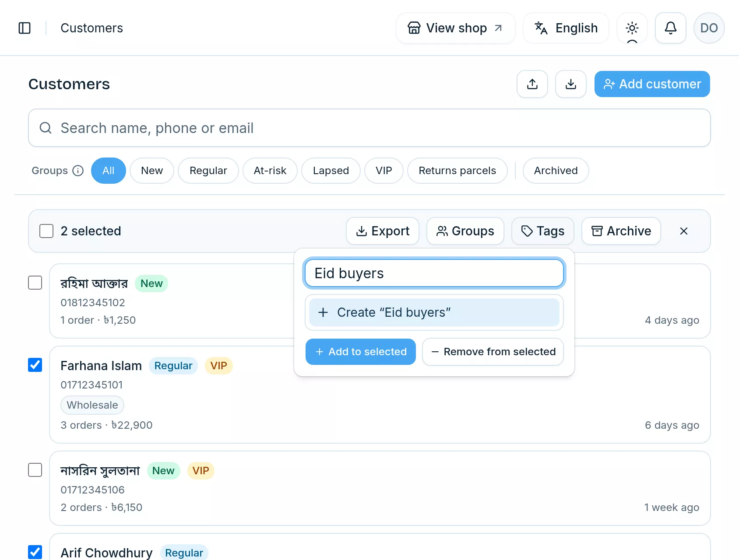Focus the search name, phone or email field
The height and width of the screenshot is (560, 739).
(x=369, y=128)
